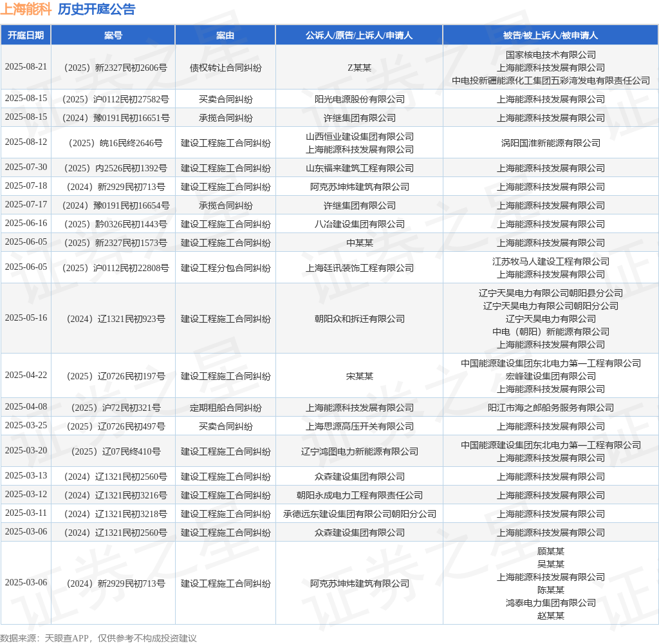Select date cell 2025-03-13

pos(26,476)
